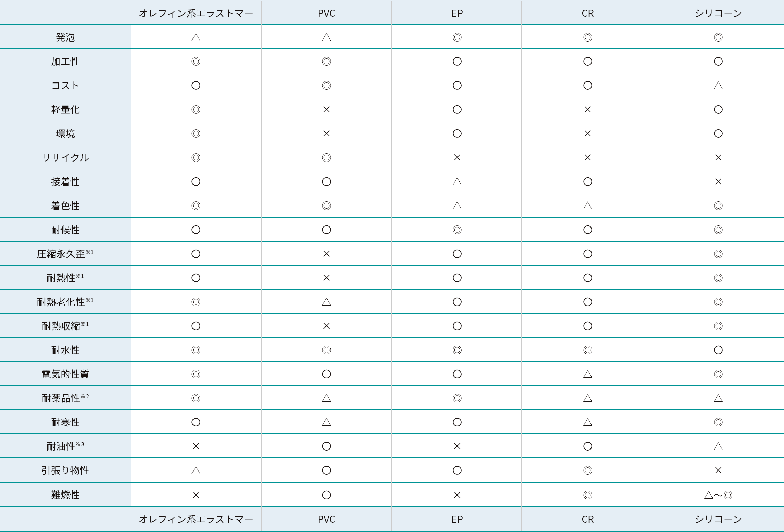The image size is (784, 532).
Task: Click the 耐寒性 row label
Action: [65, 422]
